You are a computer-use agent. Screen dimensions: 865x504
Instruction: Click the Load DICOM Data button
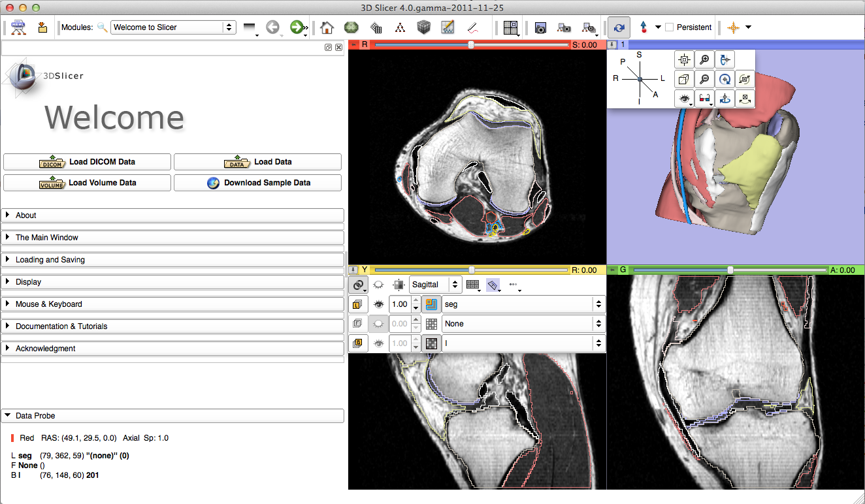pos(87,162)
